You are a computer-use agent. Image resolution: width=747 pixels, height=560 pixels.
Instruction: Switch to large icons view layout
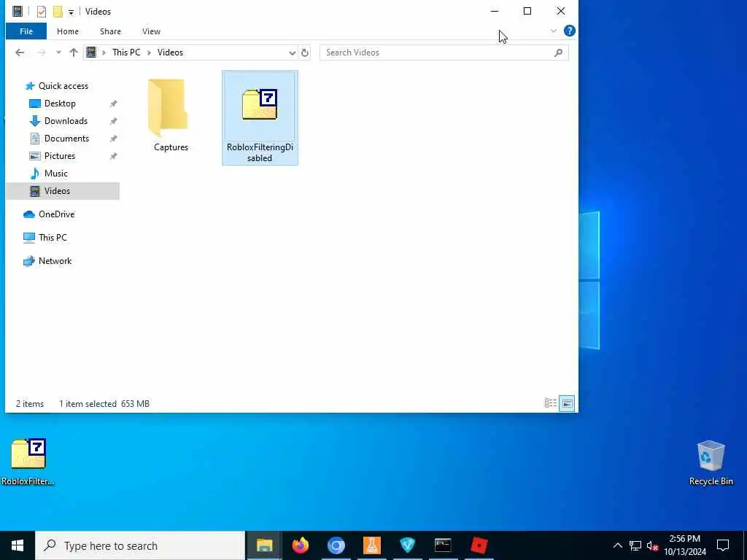tap(567, 403)
